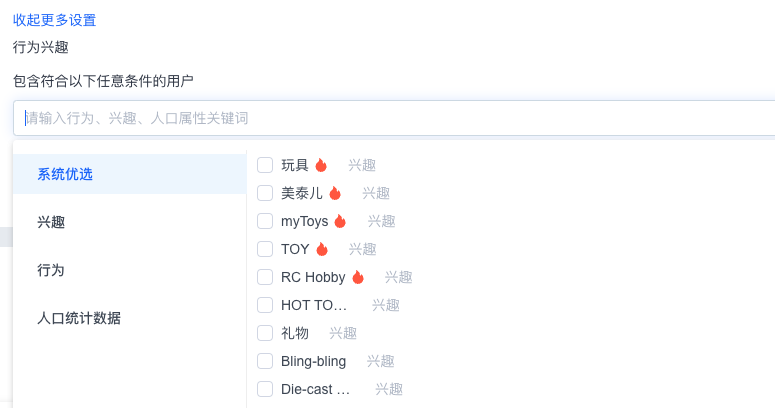The image size is (775, 408).
Task: Focus the behavior interest keyword search field
Action: pyautogui.click(x=394, y=118)
